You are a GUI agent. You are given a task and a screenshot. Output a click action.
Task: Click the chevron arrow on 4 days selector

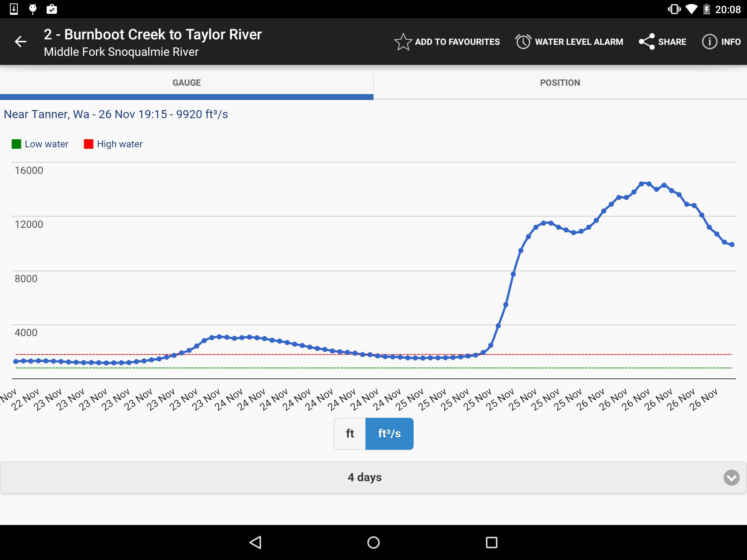(x=731, y=478)
